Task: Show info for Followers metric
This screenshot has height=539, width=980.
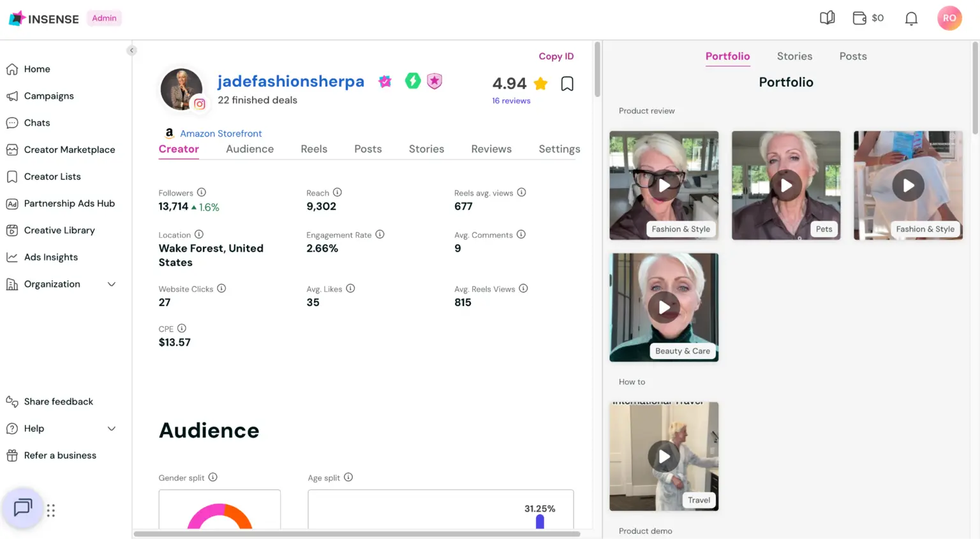Action: pos(202,192)
